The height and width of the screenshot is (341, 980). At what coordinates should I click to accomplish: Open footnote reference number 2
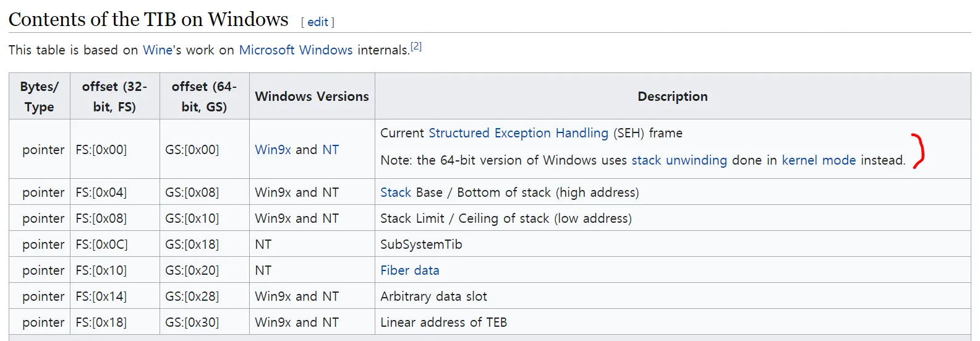tap(416, 46)
